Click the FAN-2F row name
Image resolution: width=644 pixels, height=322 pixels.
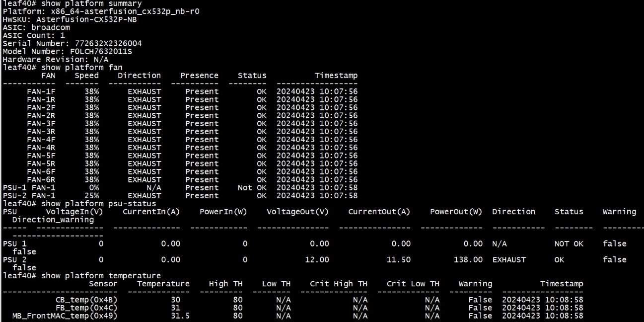click(x=41, y=107)
